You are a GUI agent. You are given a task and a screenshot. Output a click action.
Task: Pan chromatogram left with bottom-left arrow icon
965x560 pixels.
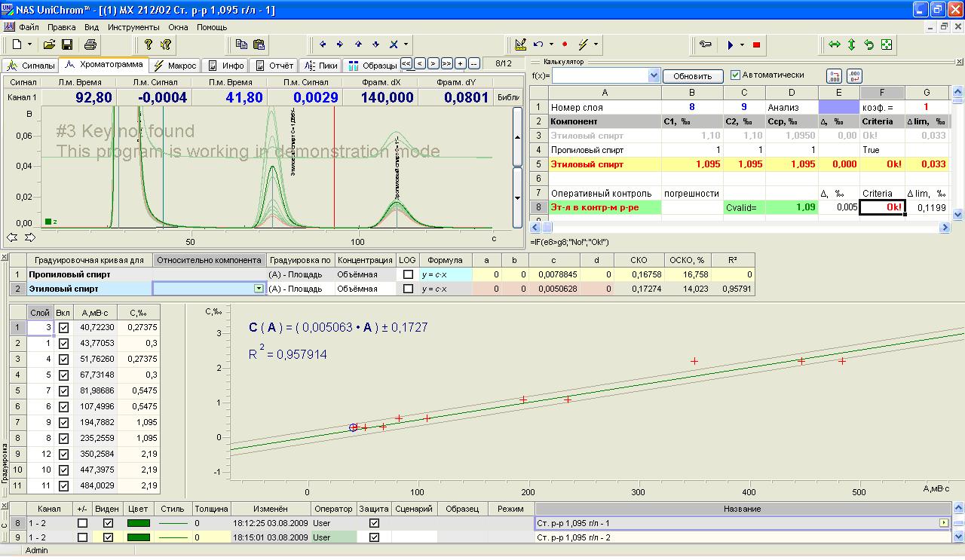coord(12,237)
